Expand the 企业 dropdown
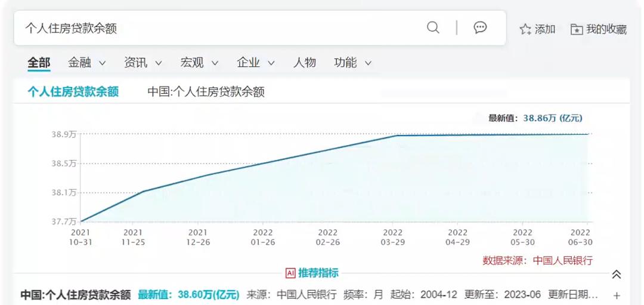Viewport: 644px width, 305px height. click(255, 63)
